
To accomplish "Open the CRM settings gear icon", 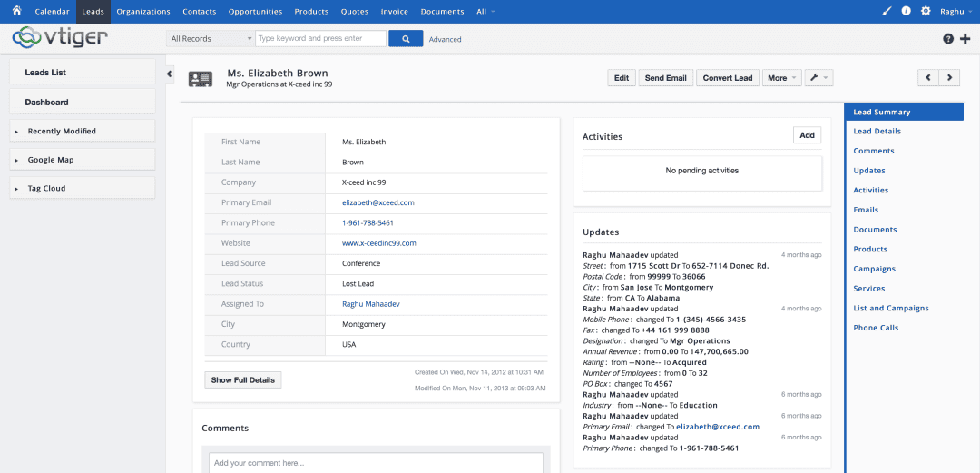I will point(926,11).
